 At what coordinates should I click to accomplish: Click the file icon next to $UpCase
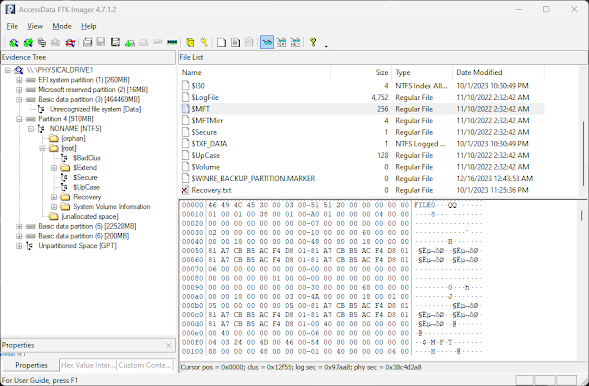(185, 155)
